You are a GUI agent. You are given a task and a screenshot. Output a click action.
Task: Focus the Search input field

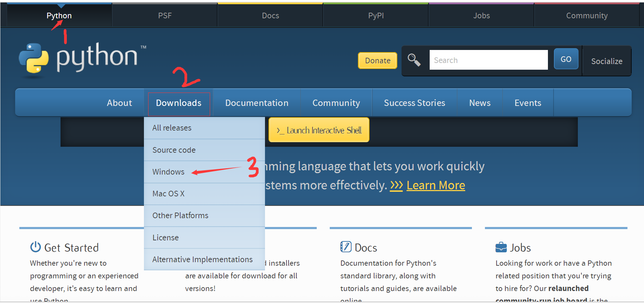pyautogui.click(x=488, y=60)
